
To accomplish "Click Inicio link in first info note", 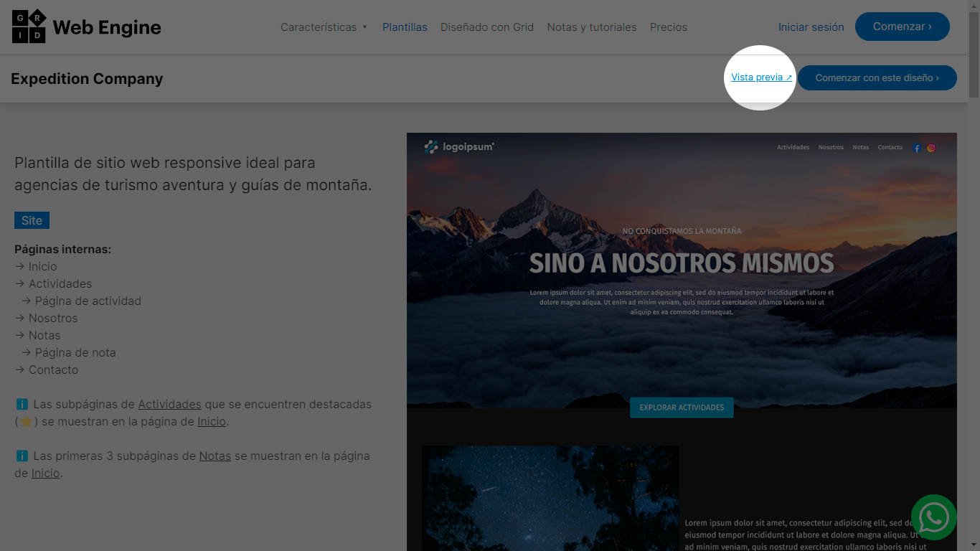I will pos(212,421).
